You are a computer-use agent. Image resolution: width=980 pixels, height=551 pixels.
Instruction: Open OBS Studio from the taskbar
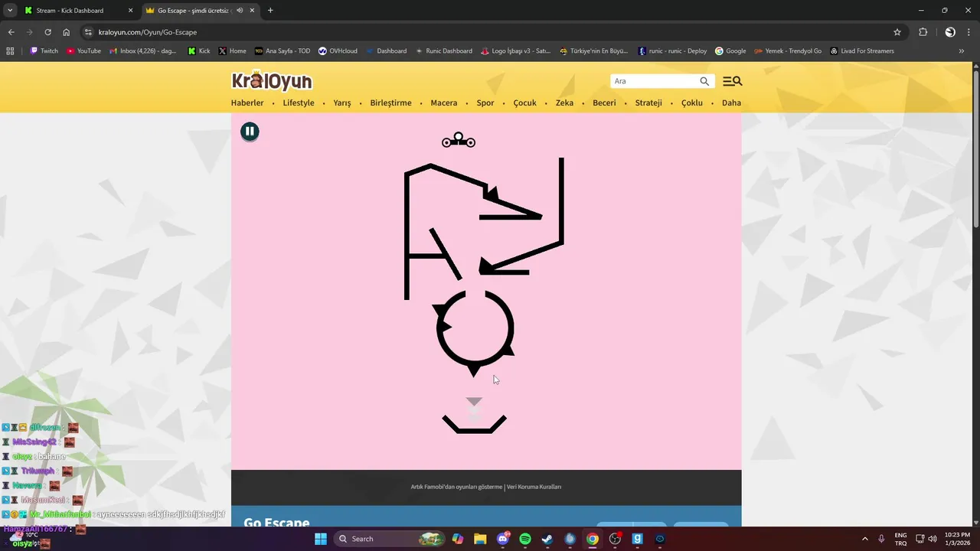pos(615,539)
